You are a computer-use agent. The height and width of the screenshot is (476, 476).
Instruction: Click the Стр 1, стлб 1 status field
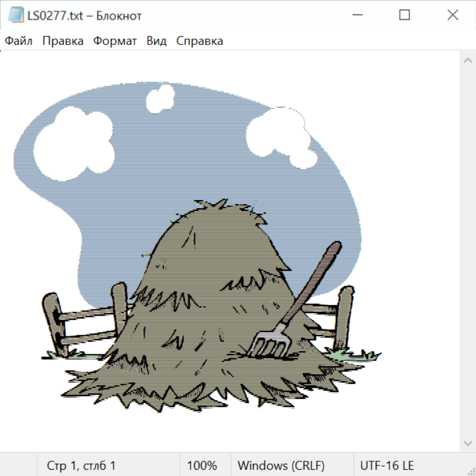point(81,466)
